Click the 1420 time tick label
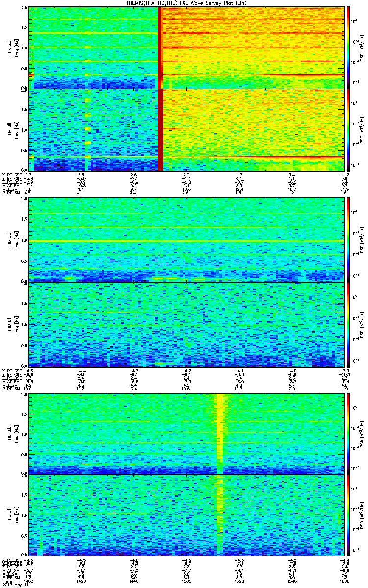Screen dimensions: 368x588 click(x=81, y=581)
